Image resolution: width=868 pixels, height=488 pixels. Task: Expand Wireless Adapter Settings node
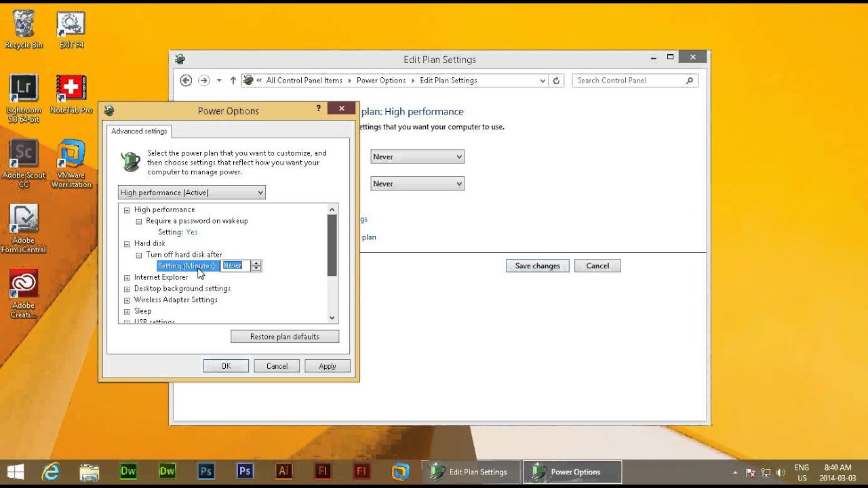point(127,300)
